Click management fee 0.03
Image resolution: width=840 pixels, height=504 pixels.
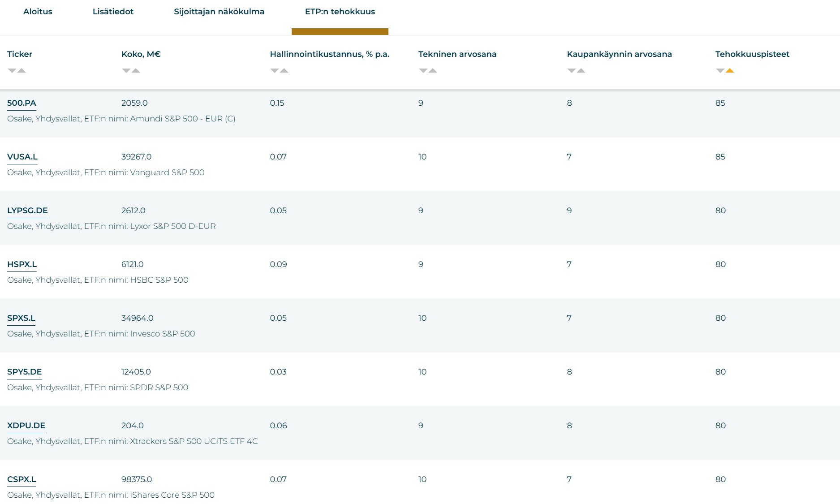click(x=278, y=372)
